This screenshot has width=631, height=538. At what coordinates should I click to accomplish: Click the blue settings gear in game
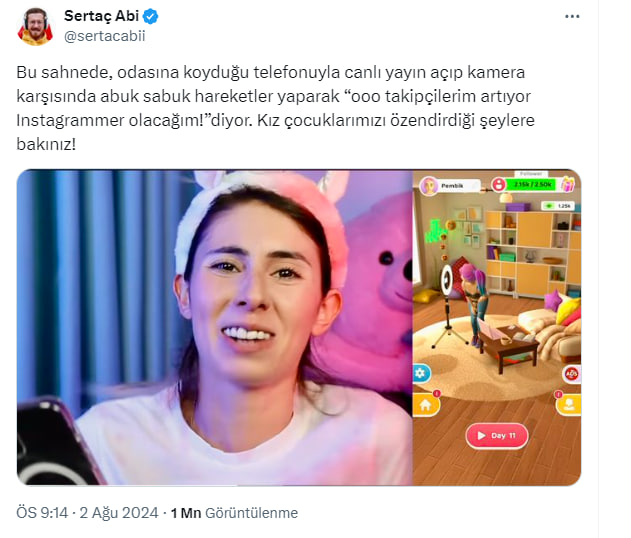(x=421, y=373)
